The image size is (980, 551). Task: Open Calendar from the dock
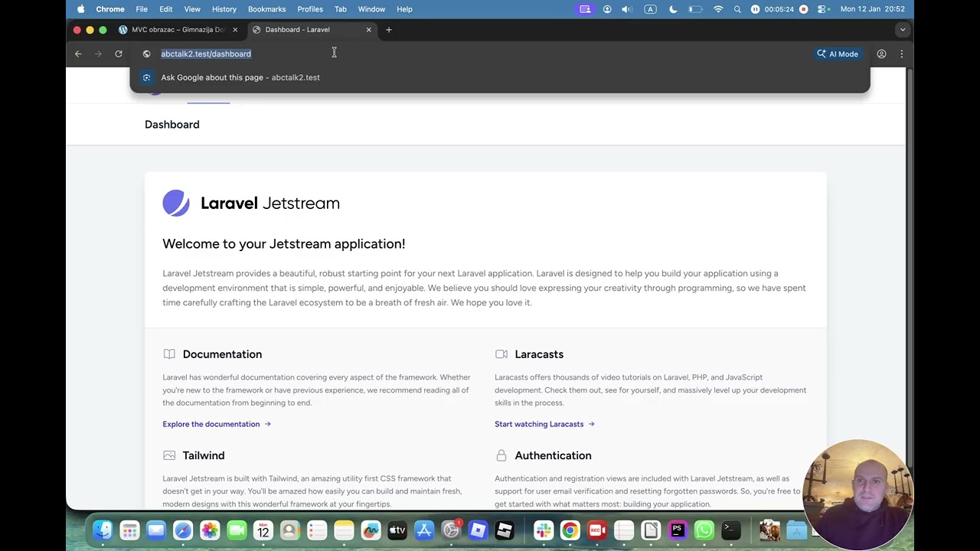(x=263, y=530)
